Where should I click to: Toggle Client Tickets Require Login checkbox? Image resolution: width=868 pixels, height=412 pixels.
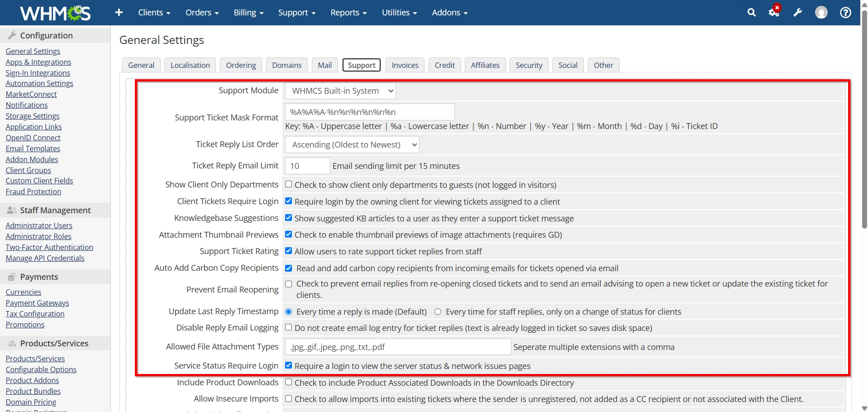[288, 201]
